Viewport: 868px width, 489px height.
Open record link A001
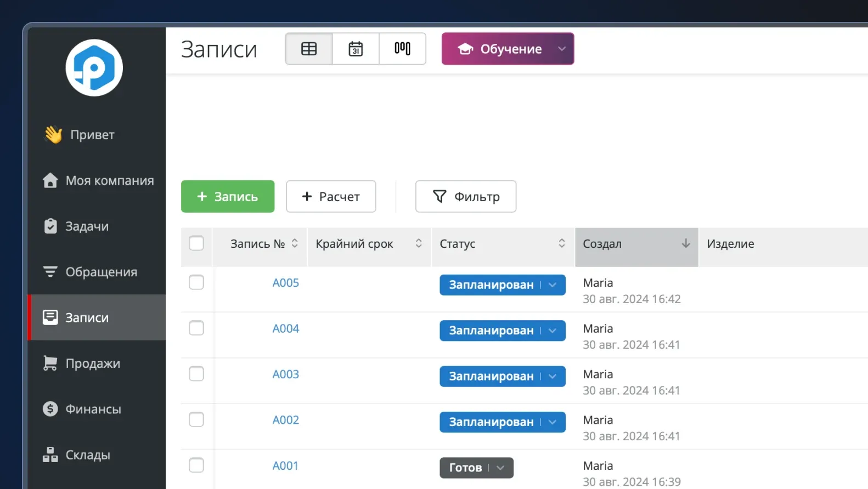coord(286,465)
